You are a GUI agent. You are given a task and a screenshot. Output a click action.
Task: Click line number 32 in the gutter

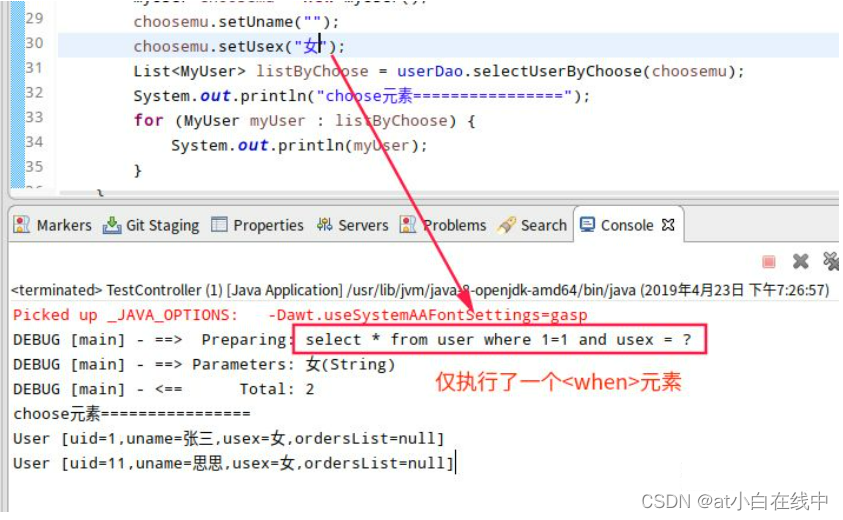coord(34,92)
